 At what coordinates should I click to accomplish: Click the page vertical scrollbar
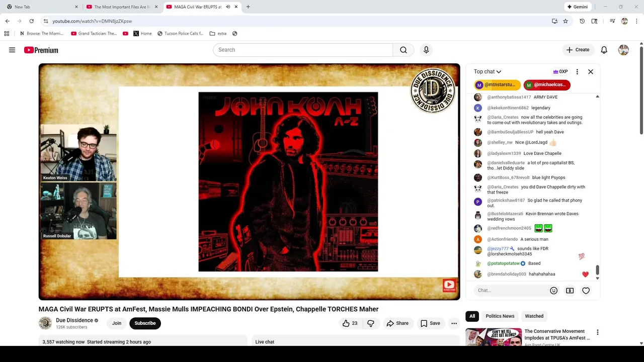pyautogui.click(x=641, y=90)
